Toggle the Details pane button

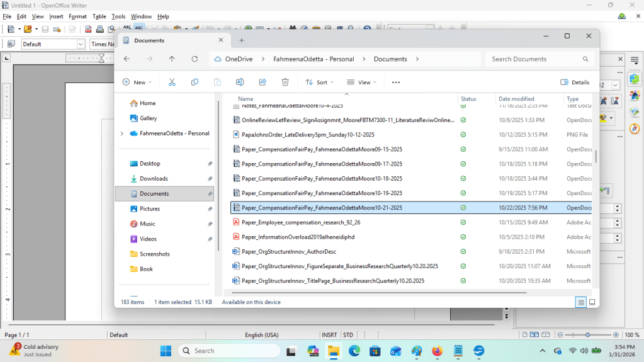(575, 82)
